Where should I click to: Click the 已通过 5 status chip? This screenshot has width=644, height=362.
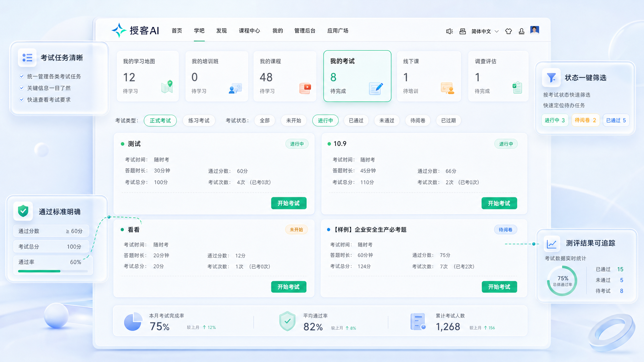(x=616, y=120)
